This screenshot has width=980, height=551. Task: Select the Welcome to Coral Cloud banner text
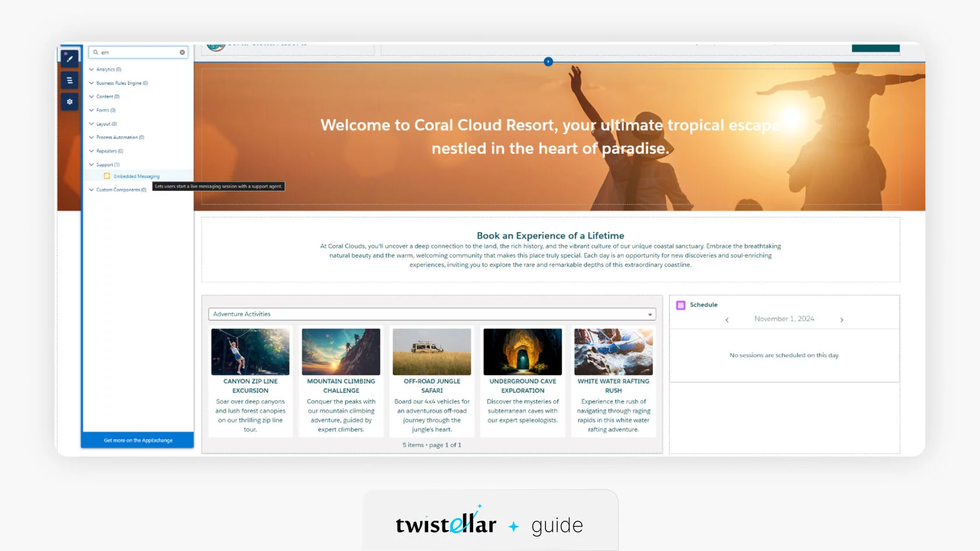(x=551, y=136)
